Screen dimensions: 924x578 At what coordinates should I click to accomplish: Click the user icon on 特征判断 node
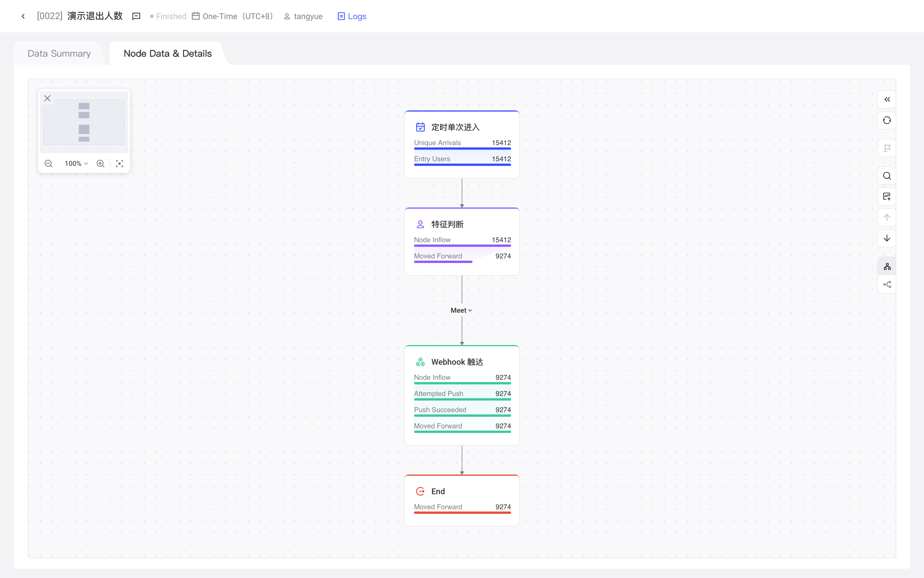pos(420,224)
